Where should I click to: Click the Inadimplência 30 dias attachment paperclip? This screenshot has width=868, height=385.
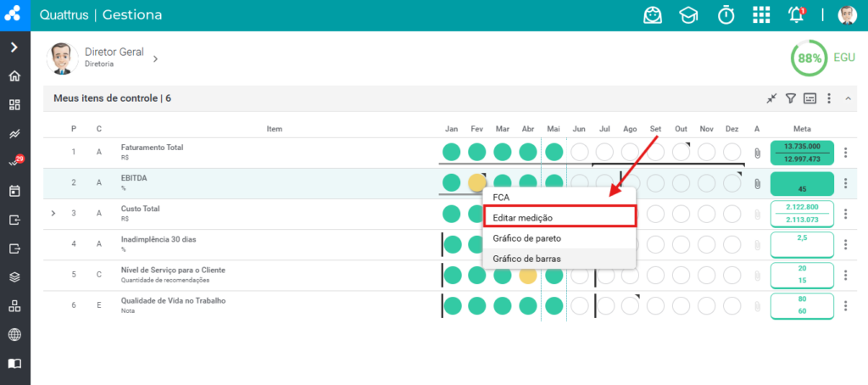[x=757, y=245]
